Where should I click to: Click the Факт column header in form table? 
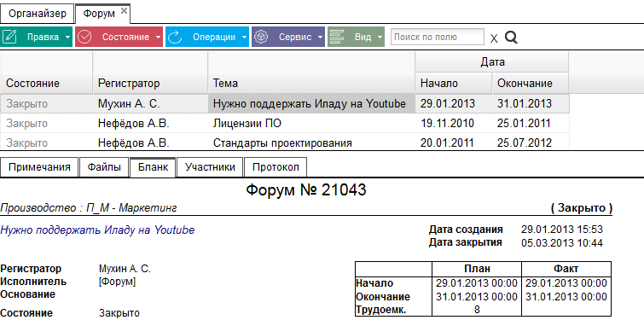pyautogui.click(x=566, y=269)
